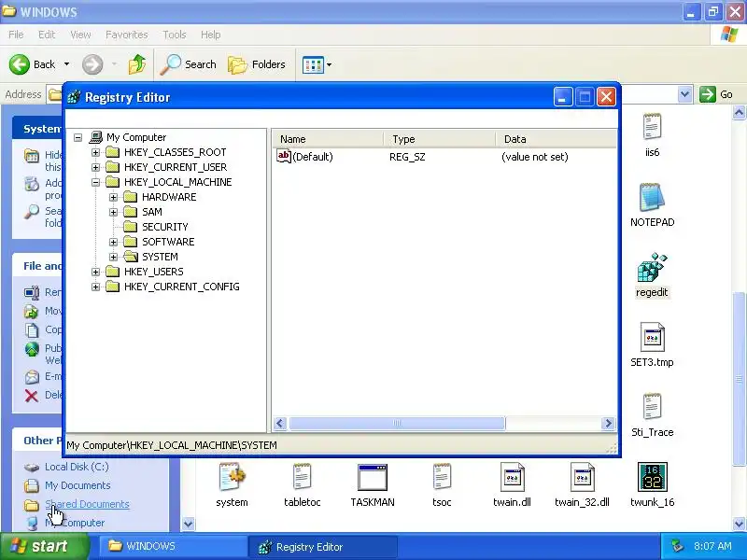
Task: Select the SAM folder icon
Action: (x=131, y=212)
